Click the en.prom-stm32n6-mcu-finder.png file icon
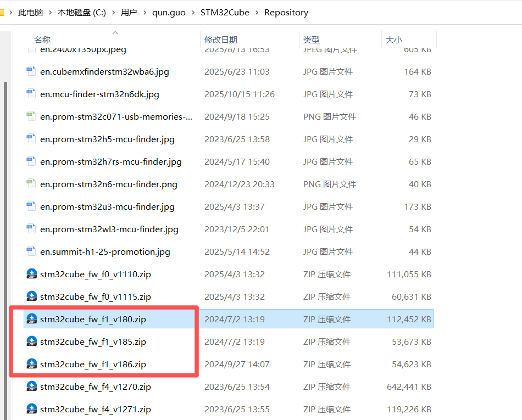Viewport: 522px width, 420px height. [31, 184]
